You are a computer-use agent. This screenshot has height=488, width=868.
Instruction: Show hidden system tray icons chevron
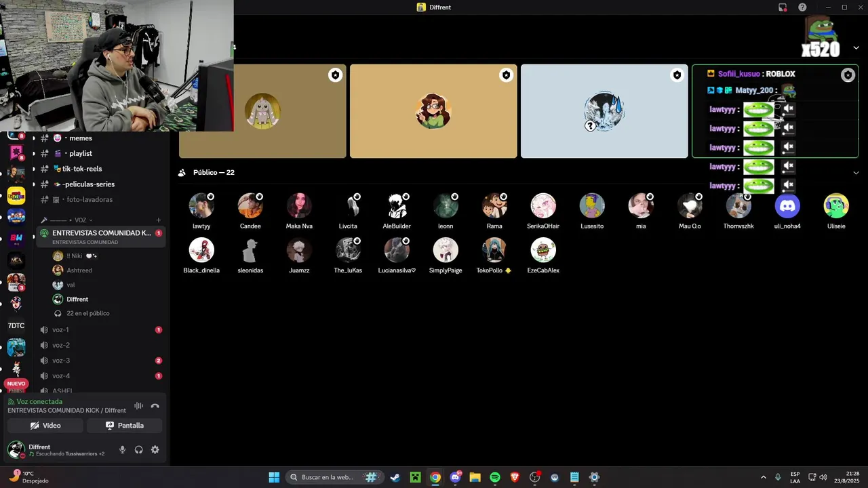pos(764,477)
